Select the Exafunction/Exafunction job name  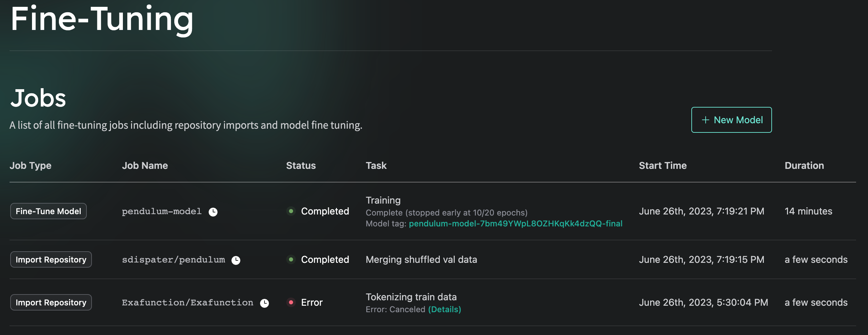point(188,303)
